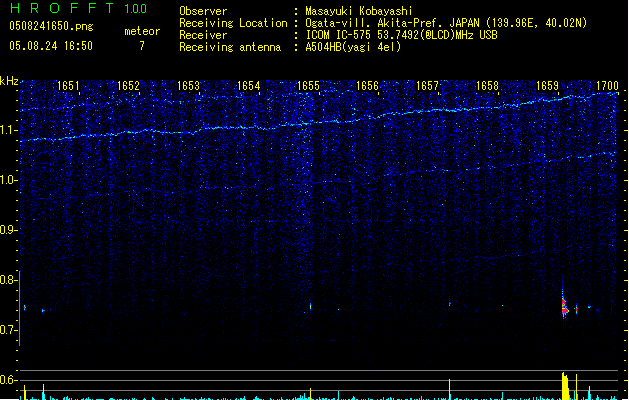
Task: Click the 1700 time marker
Action: pos(607,86)
